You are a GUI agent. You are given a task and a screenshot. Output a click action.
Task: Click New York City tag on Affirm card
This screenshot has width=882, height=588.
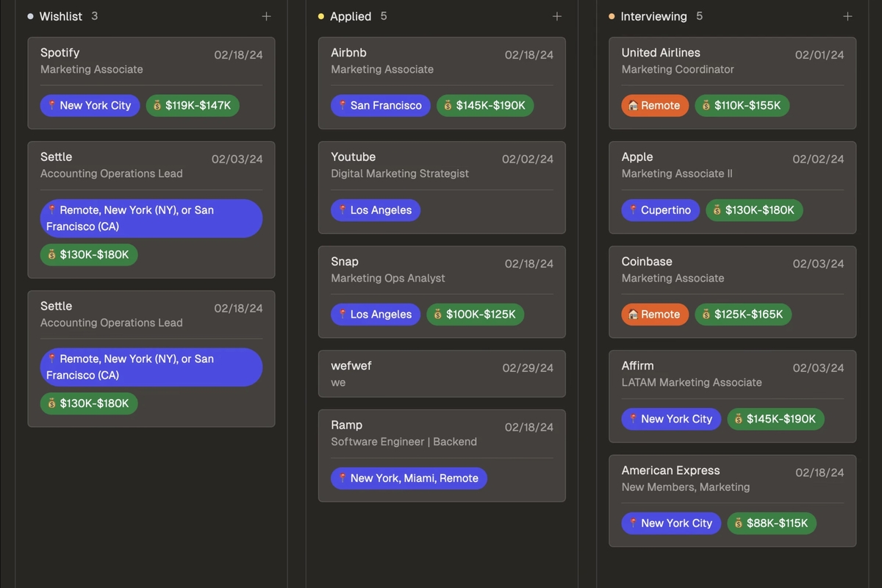coord(671,419)
